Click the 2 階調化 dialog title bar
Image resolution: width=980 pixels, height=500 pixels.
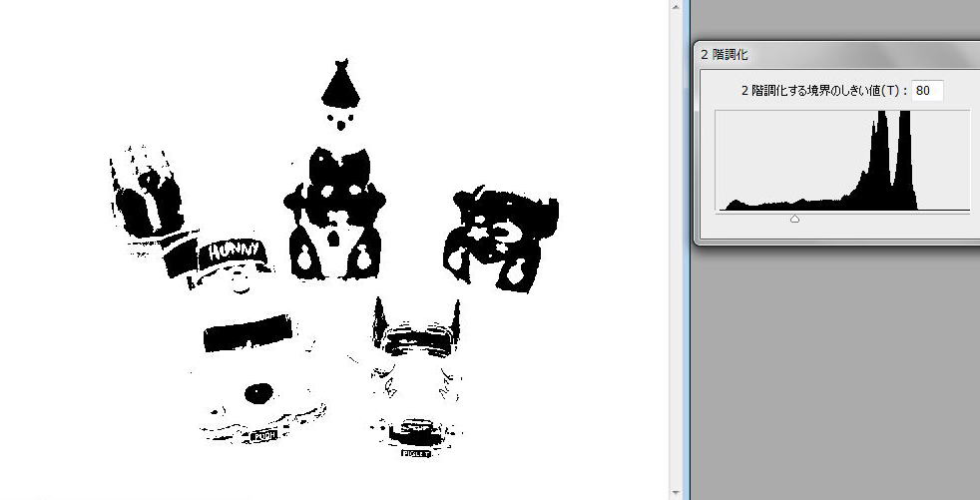click(837, 54)
